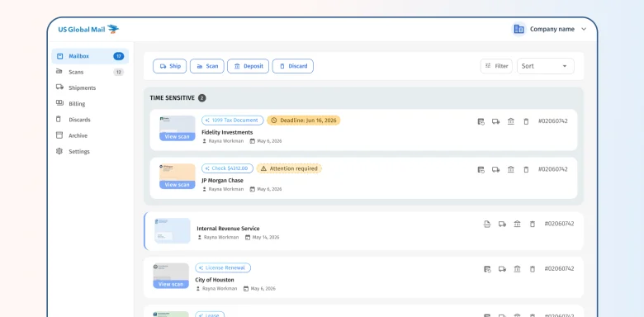
Task: Click the City of Houston sender name
Action: pyautogui.click(x=215, y=280)
